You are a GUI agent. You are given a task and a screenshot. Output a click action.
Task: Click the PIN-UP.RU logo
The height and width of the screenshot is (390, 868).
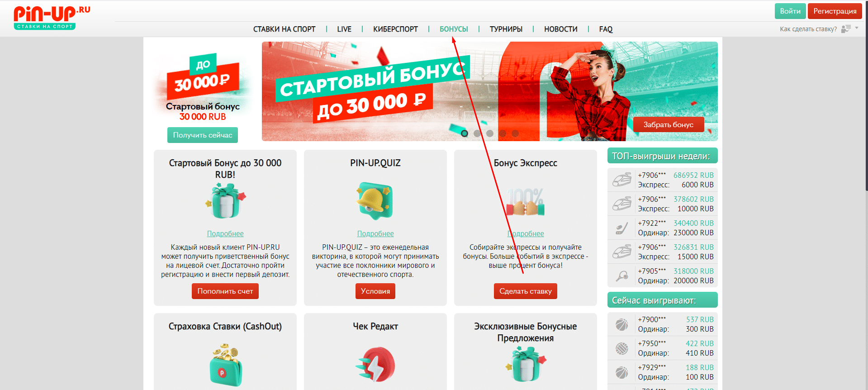(x=52, y=18)
